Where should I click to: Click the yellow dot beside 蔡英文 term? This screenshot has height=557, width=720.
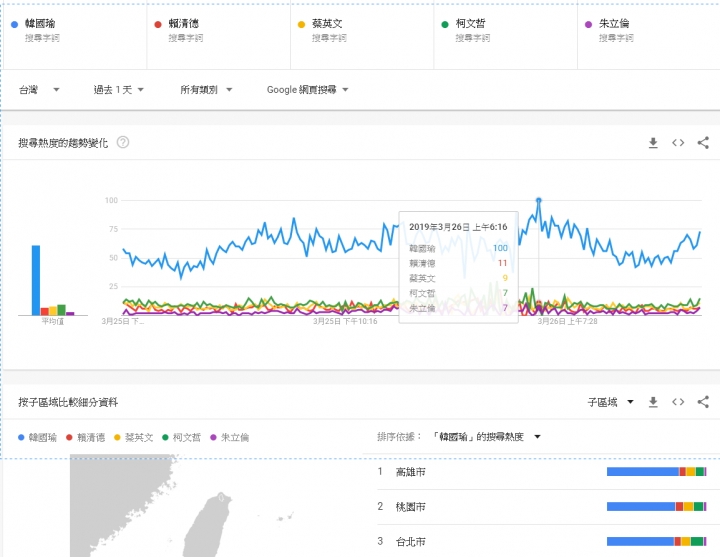click(301, 24)
